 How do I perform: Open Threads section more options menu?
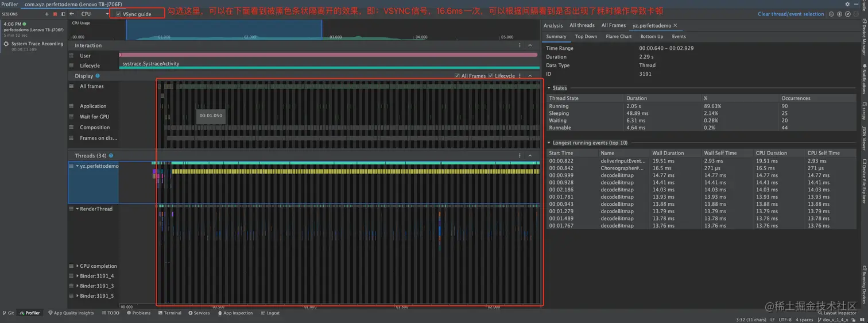click(520, 155)
